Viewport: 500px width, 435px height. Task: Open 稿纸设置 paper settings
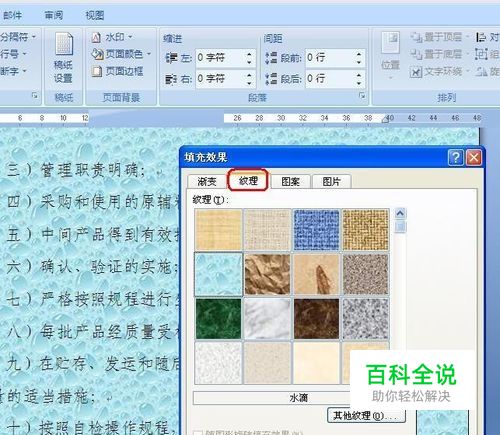coord(63,58)
